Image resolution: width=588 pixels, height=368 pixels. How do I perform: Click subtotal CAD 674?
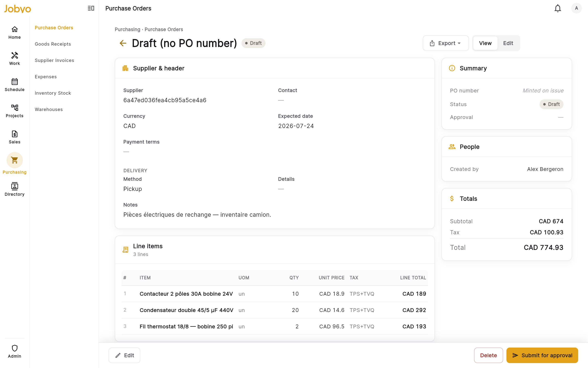[551, 221]
